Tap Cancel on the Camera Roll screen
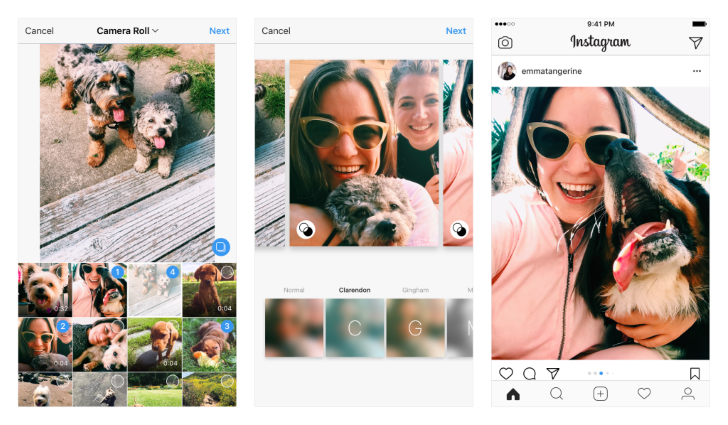728x425 pixels. 39,31
